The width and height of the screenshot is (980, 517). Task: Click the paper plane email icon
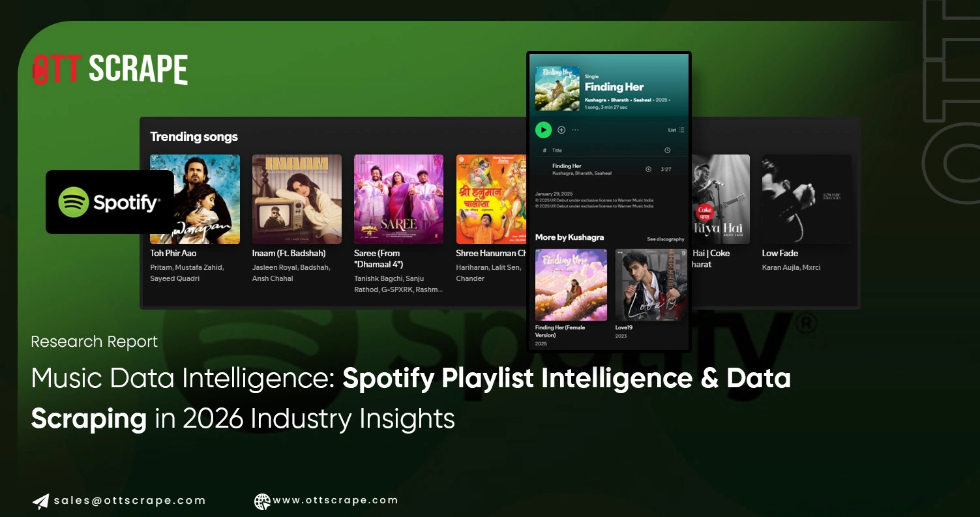[40, 501]
